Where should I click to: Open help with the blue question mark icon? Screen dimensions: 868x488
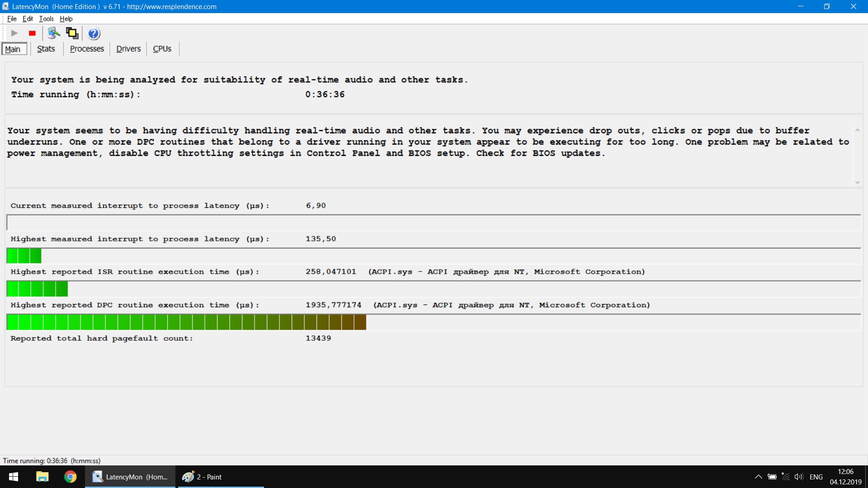pyautogui.click(x=94, y=33)
